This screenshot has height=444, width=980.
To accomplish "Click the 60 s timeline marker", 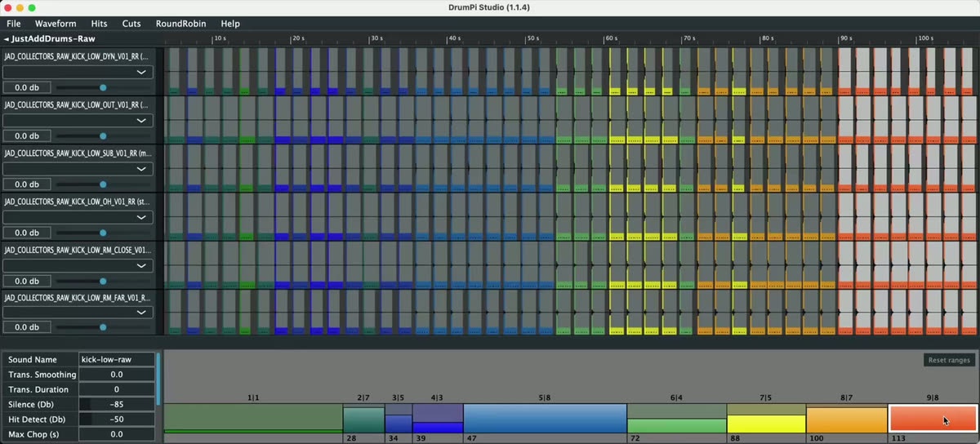I will 611,38.
